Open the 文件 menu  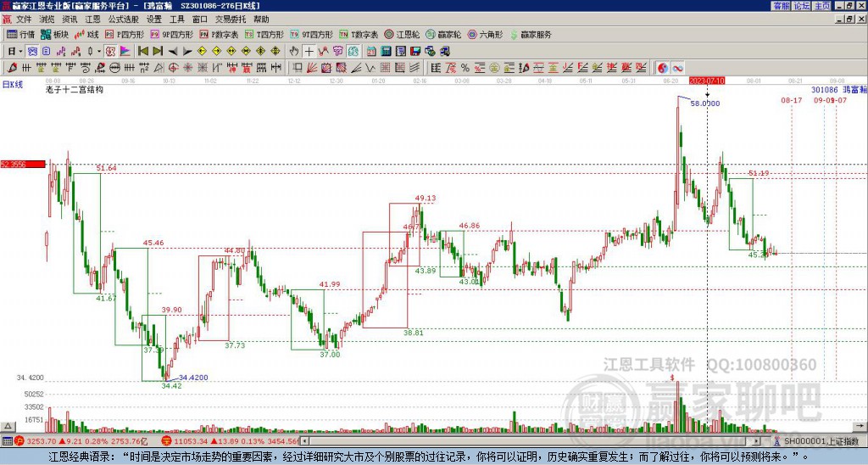point(24,20)
